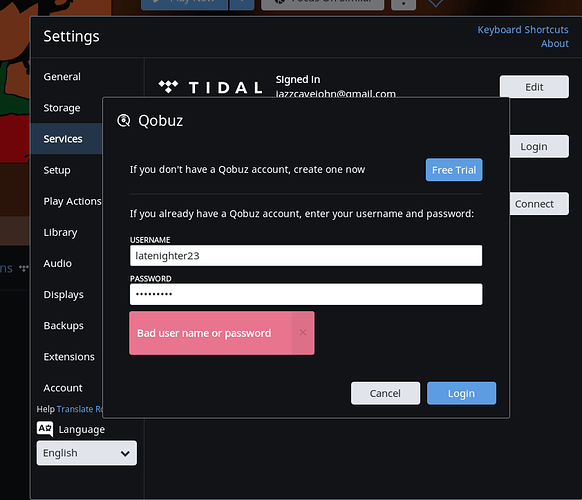Click the Translate Roon link
Image resolution: width=582 pixels, height=500 pixels.
click(x=79, y=409)
